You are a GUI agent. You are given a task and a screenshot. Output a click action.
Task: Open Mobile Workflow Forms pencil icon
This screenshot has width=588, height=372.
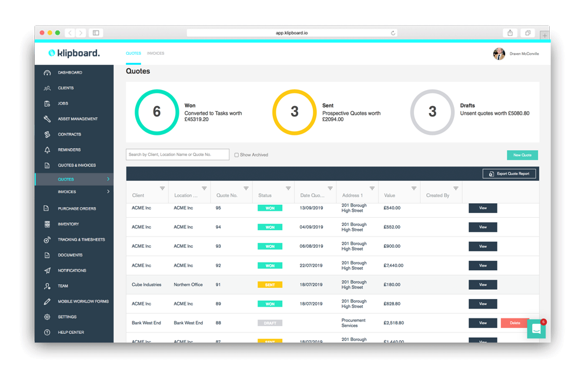coord(47,301)
